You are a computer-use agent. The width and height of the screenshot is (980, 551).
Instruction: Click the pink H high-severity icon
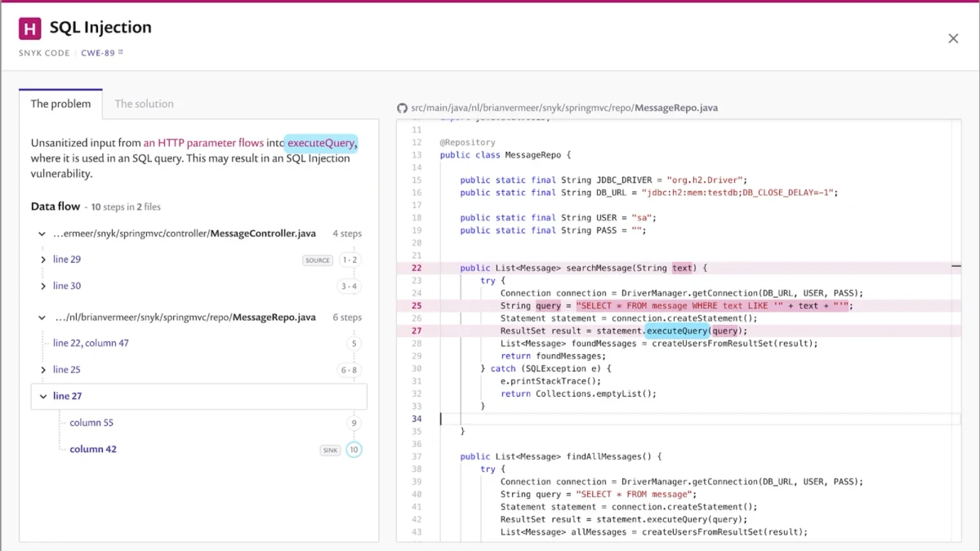[x=30, y=29]
